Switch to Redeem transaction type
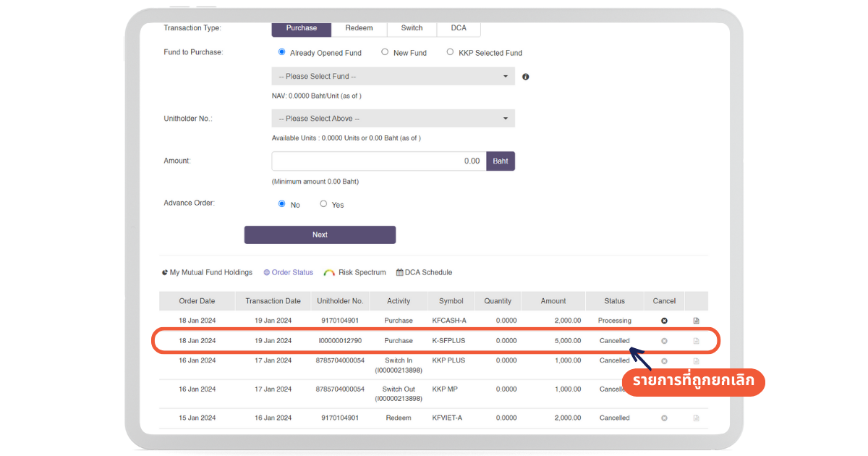 359,28
